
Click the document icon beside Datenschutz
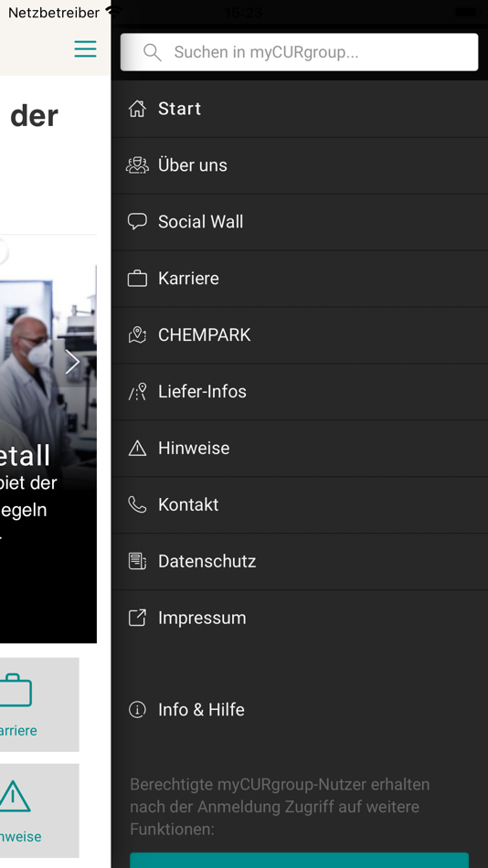click(137, 561)
